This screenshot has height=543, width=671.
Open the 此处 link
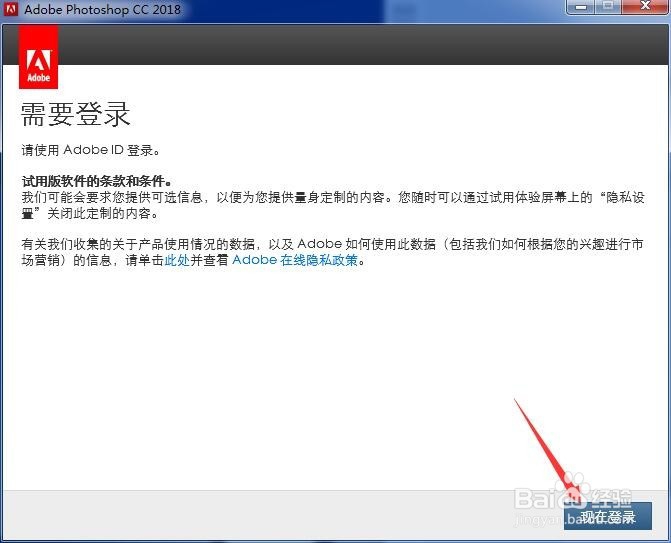coord(177,260)
